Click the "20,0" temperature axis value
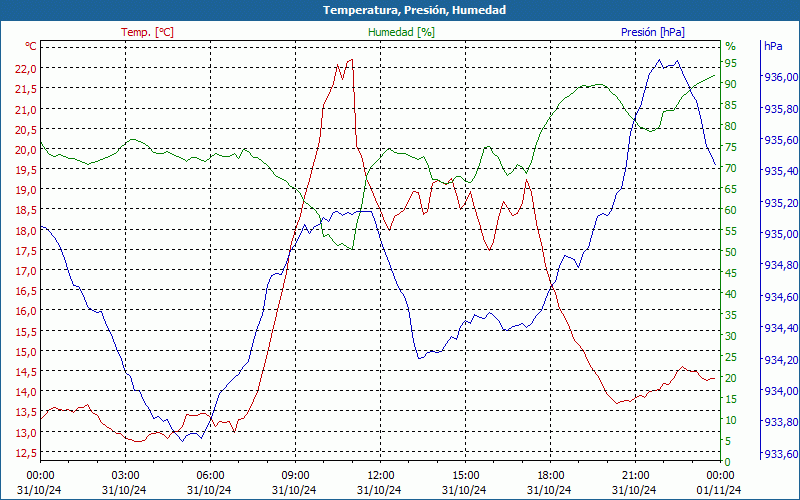 [x=25, y=150]
